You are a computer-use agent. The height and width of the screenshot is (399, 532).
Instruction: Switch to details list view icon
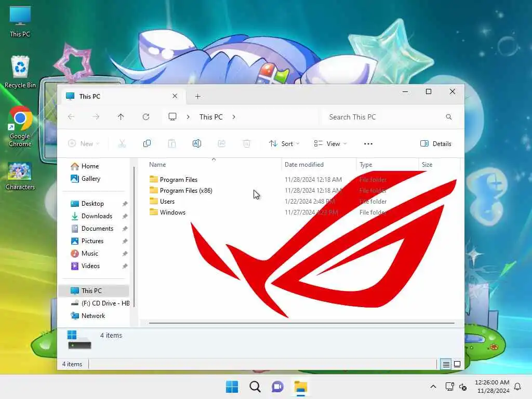coord(446,364)
